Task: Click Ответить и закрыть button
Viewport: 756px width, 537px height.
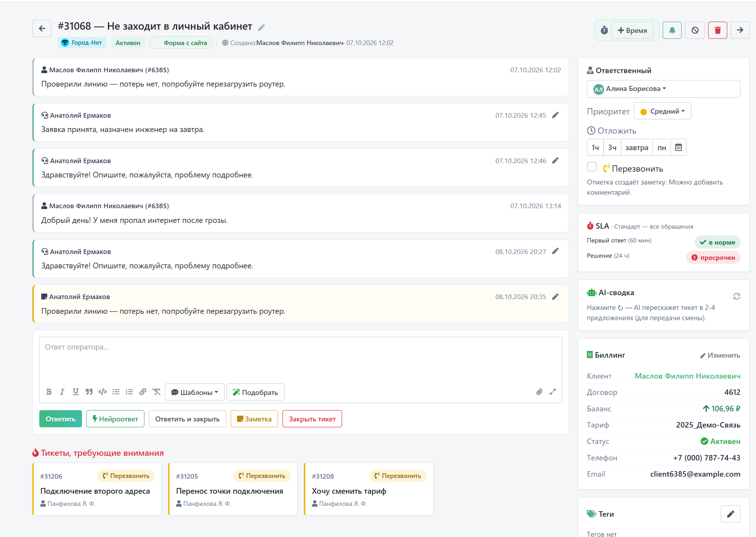Action: (187, 419)
